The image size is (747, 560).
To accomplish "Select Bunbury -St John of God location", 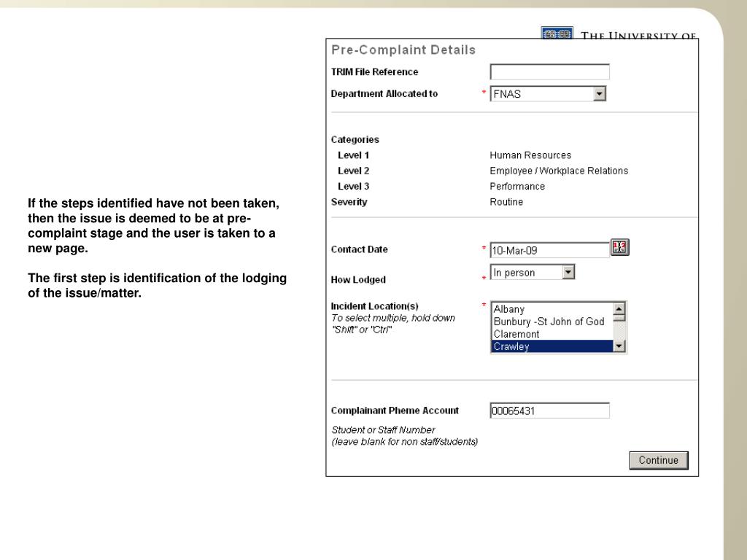I will pos(551,322).
